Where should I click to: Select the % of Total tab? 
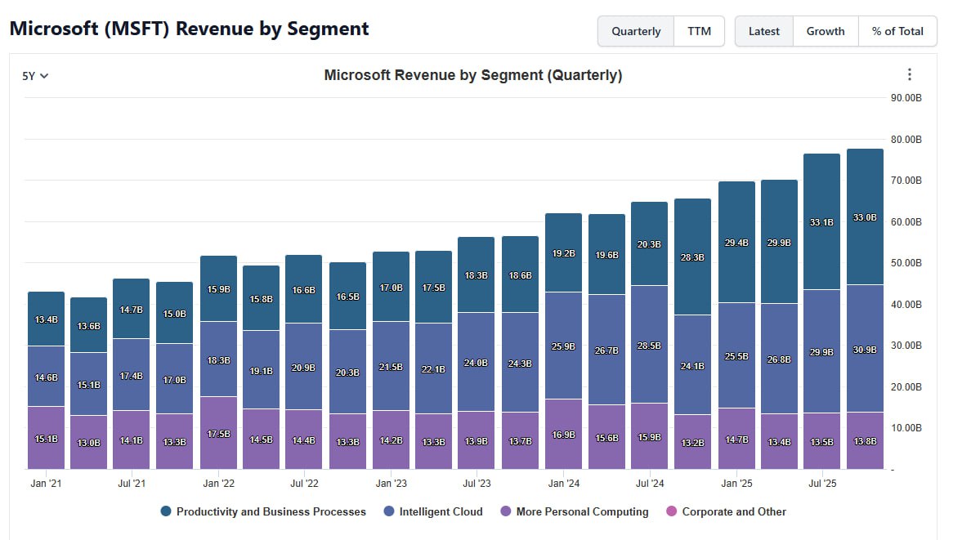[x=897, y=31]
